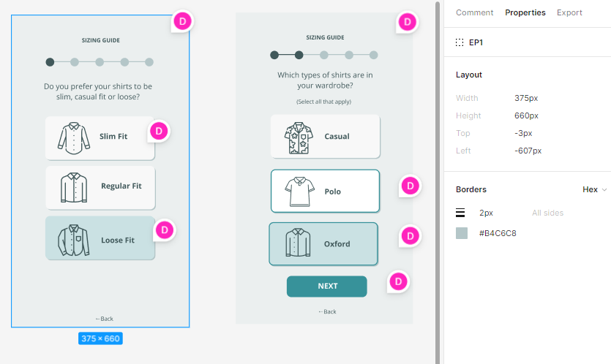Screen dimensions: 611x364
Task: Click the loose fit shirt illustration
Action: point(74,240)
